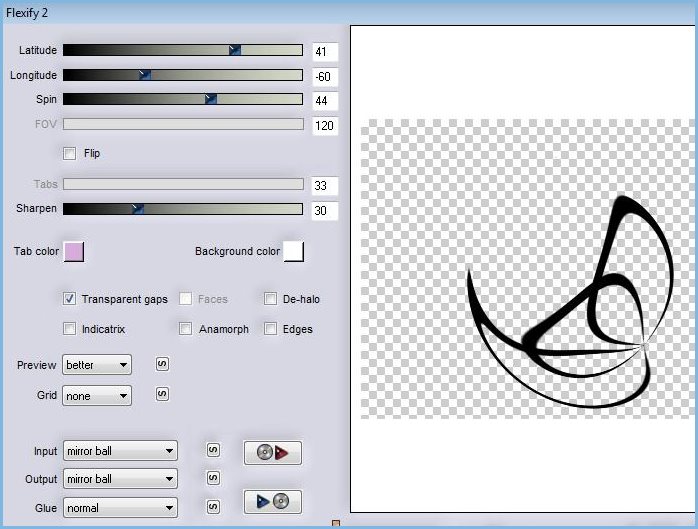Open the Preview quality dropdown

tap(97, 365)
